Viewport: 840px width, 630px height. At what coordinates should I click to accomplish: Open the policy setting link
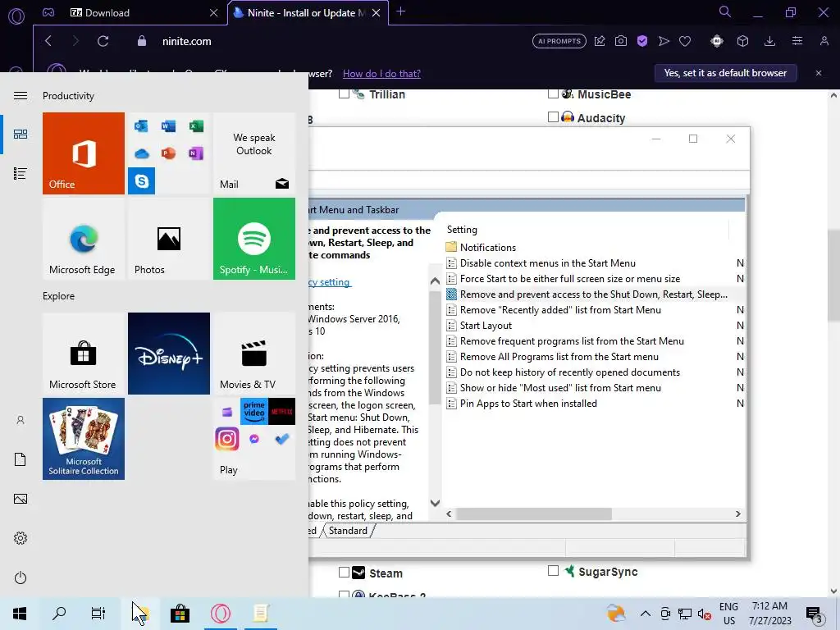tap(330, 282)
